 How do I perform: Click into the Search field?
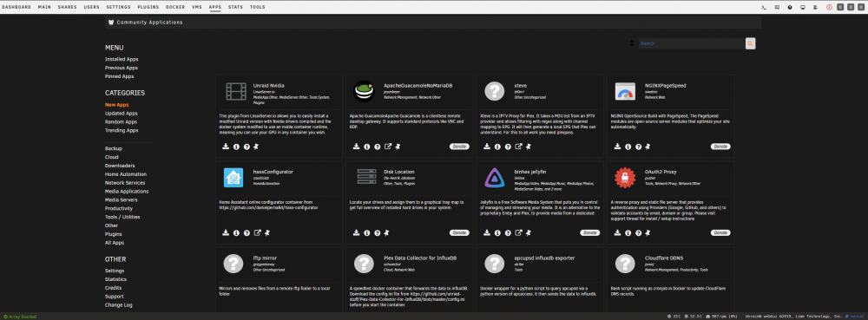692,43
